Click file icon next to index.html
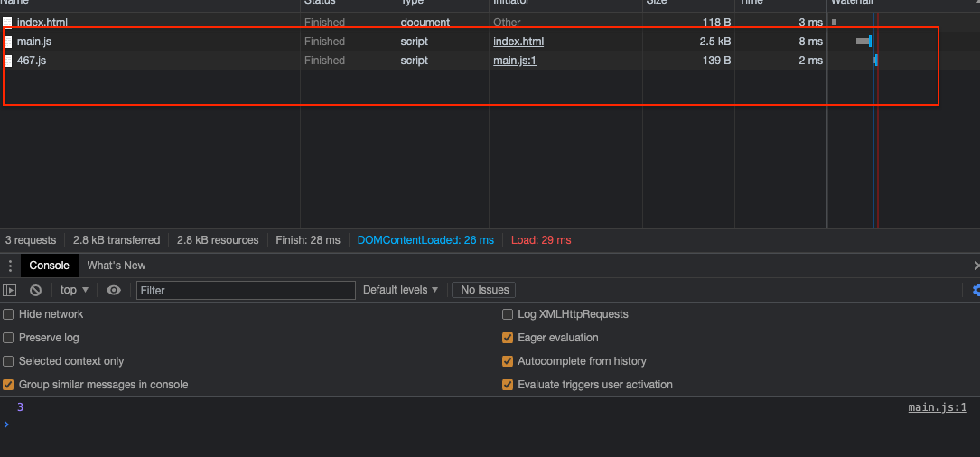The width and height of the screenshot is (980, 457). click(7, 23)
